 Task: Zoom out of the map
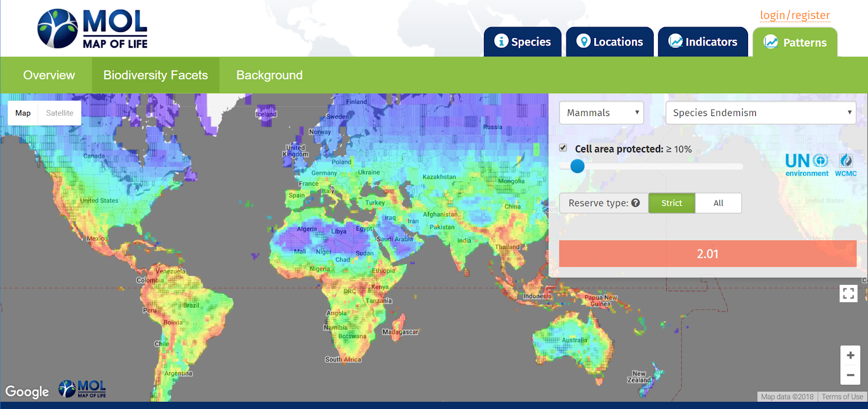tap(850, 375)
